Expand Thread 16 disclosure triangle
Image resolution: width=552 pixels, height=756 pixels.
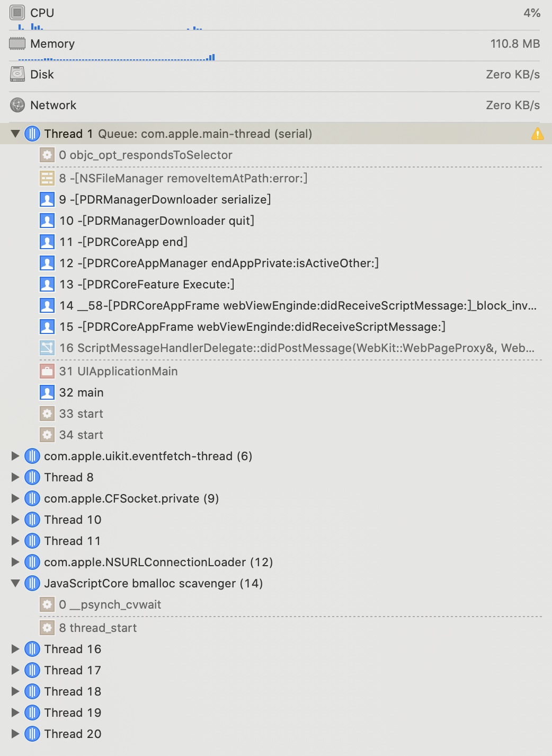click(x=15, y=649)
